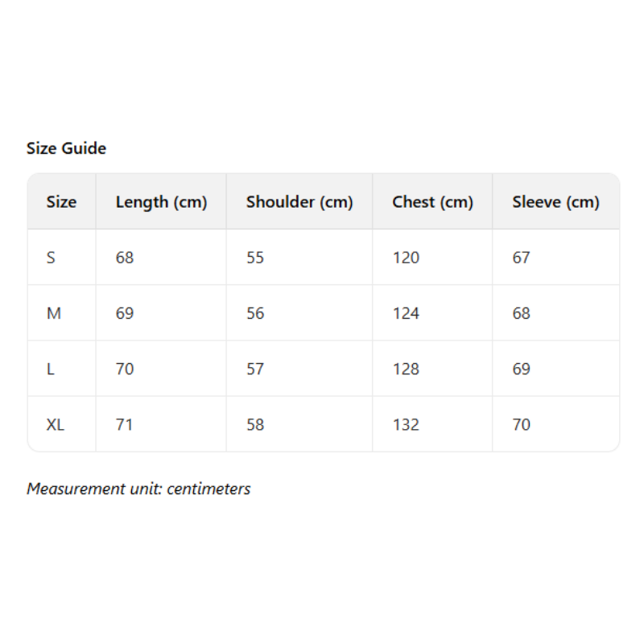Screen dimensions: 644x644
Task: Click chest value 120 in S row
Action: click(x=406, y=258)
